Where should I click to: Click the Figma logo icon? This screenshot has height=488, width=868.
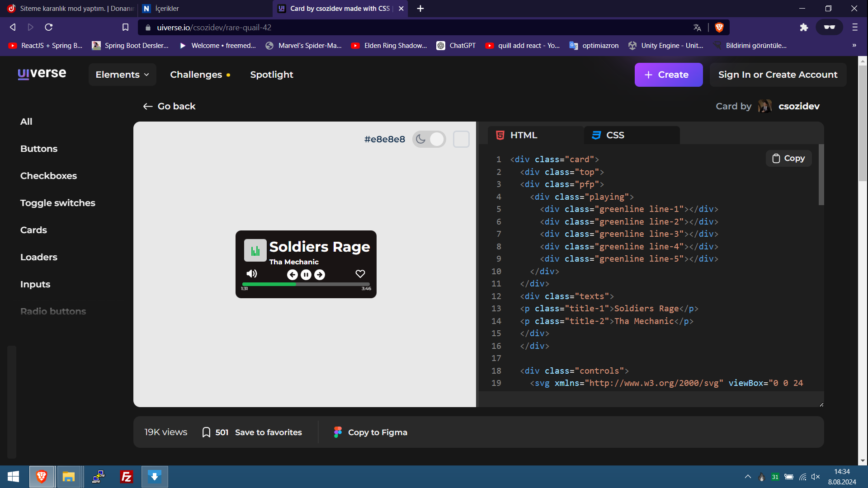click(338, 432)
